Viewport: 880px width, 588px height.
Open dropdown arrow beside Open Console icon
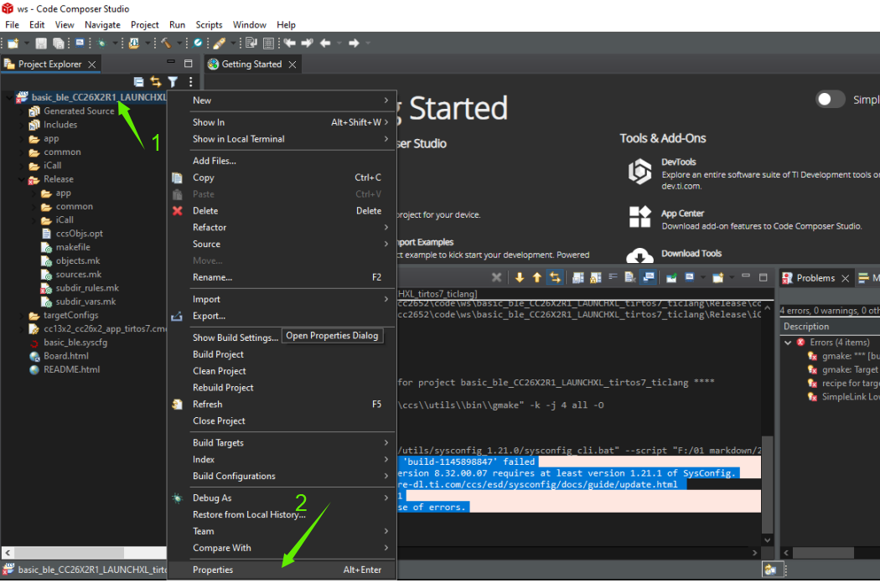(732, 277)
